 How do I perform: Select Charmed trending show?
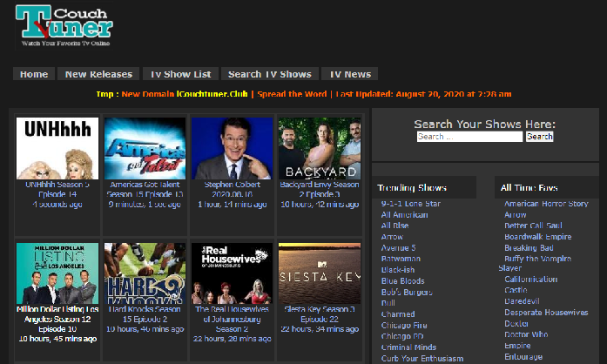[398, 314]
